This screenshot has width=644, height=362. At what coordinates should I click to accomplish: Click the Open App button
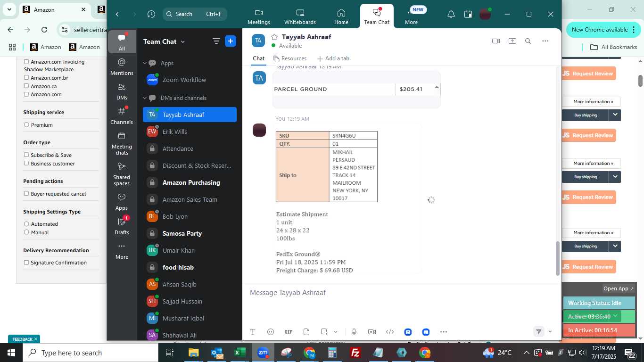point(619,288)
